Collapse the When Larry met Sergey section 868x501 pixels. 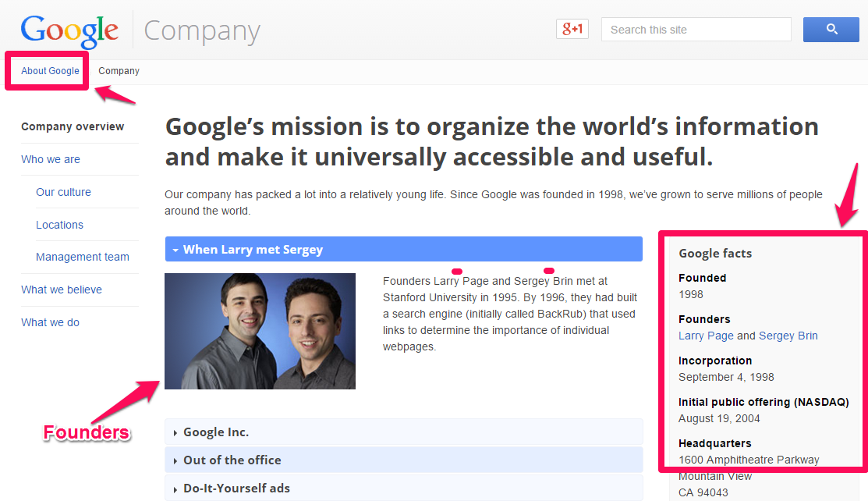253,250
